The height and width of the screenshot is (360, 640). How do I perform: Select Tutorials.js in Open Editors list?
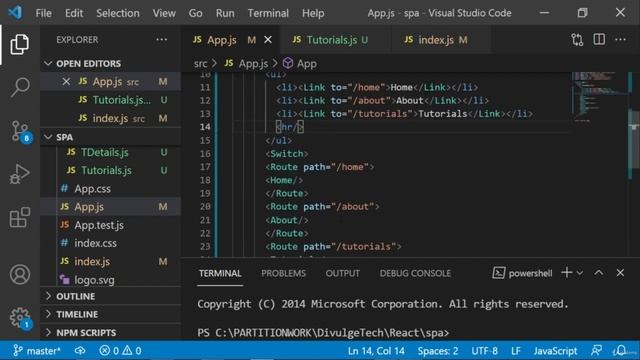(110, 100)
